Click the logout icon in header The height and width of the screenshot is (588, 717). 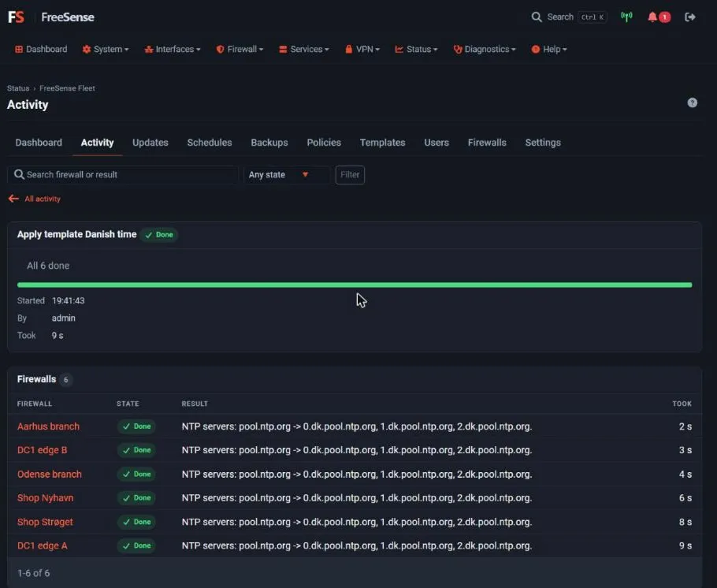point(690,17)
